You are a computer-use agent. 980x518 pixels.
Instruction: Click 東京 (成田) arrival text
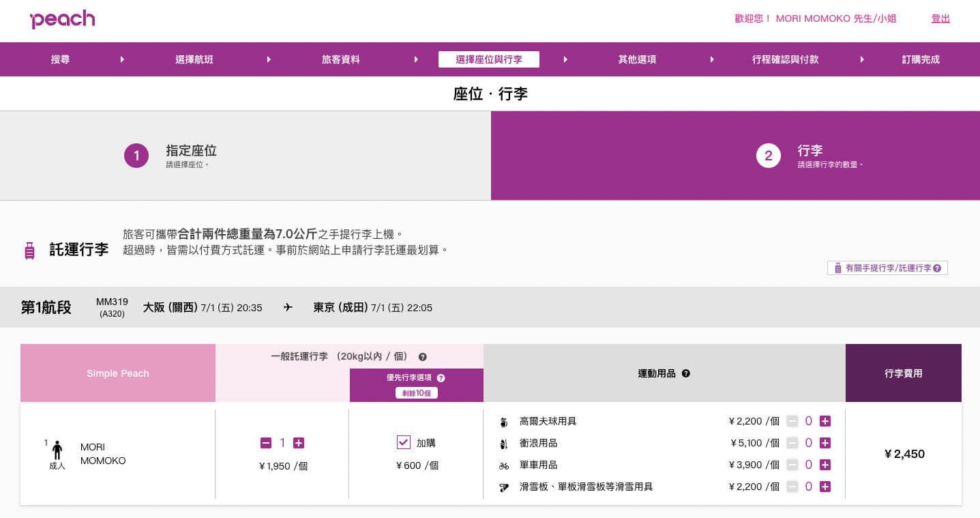pyautogui.click(x=340, y=308)
